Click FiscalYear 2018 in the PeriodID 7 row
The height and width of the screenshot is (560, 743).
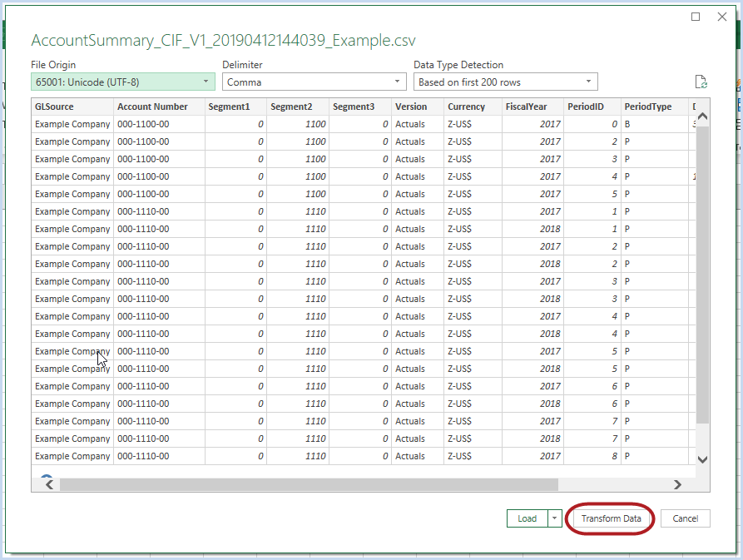532,439
